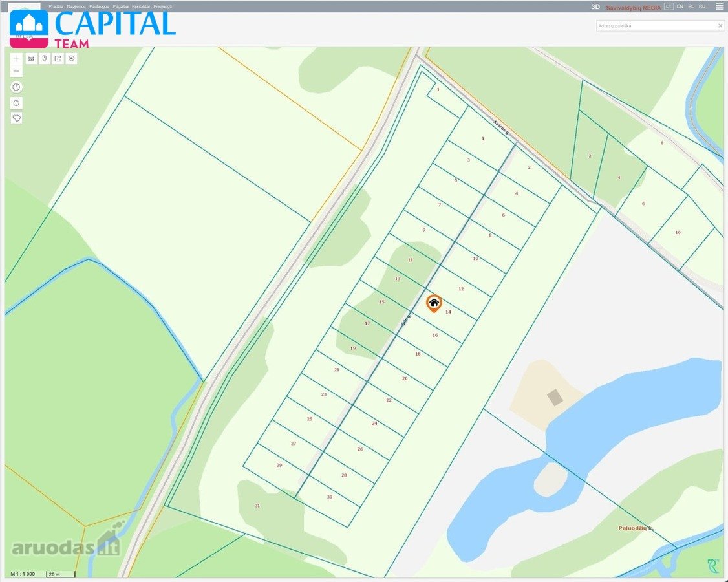
Task: Switch map to 3D view
Action: coord(595,7)
